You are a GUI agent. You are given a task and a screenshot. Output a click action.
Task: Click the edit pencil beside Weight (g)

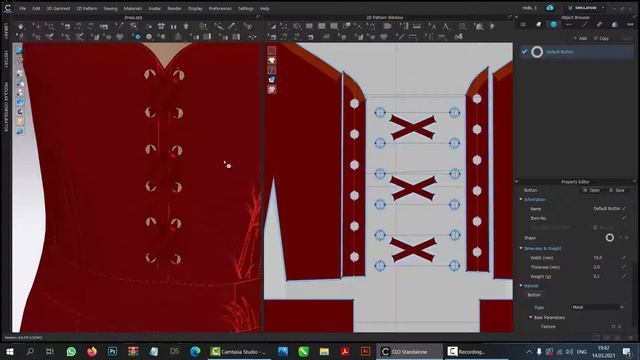624,276
